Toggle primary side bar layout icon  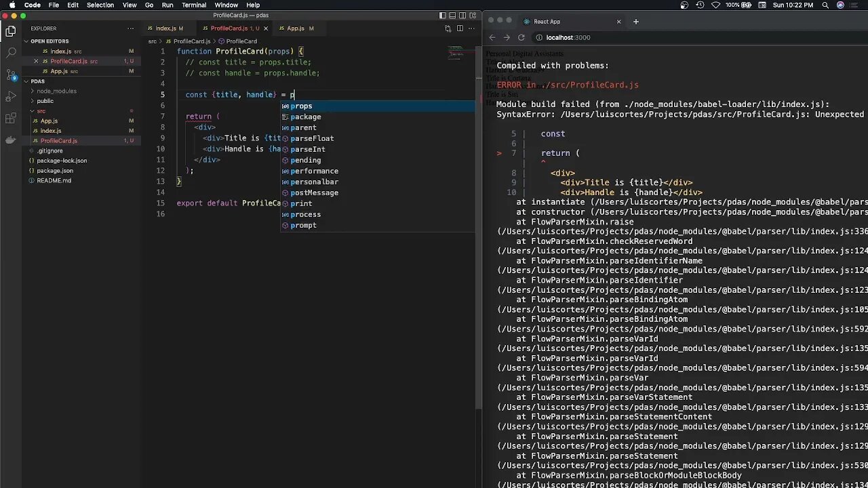coord(443,15)
